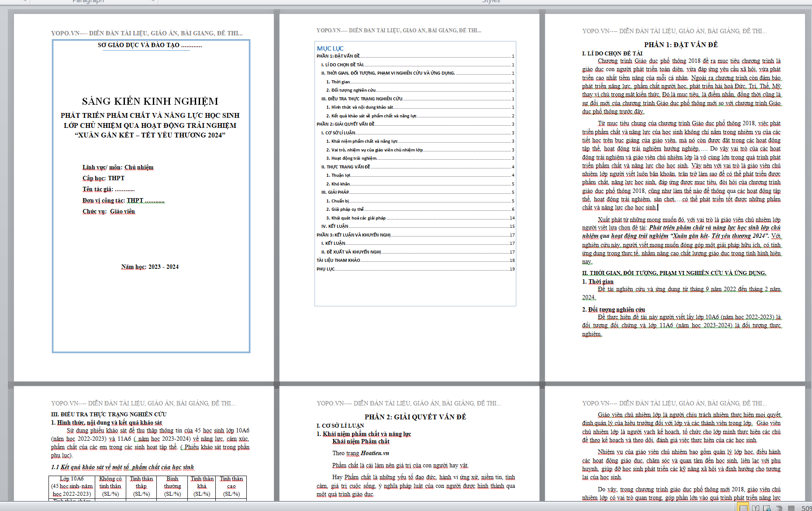Open TOC entry '1. Chuẩn bị'
Viewport: 812px width, 511px height.
pos(420,201)
